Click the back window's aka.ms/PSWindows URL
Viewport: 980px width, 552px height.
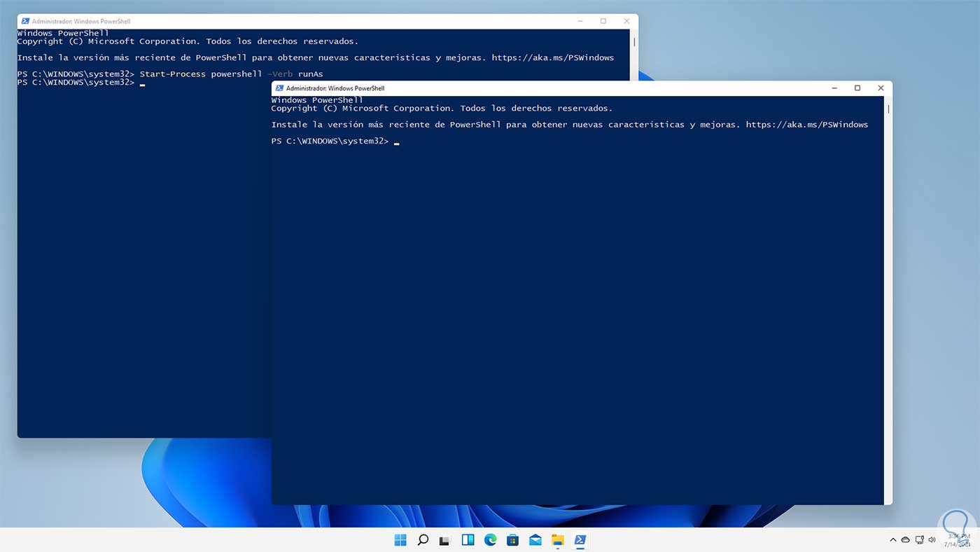552,57
